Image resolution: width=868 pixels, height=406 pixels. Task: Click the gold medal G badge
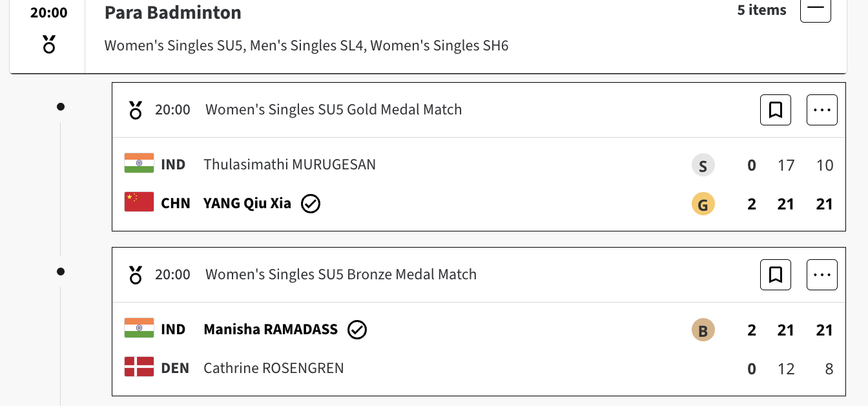click(703, 205)
